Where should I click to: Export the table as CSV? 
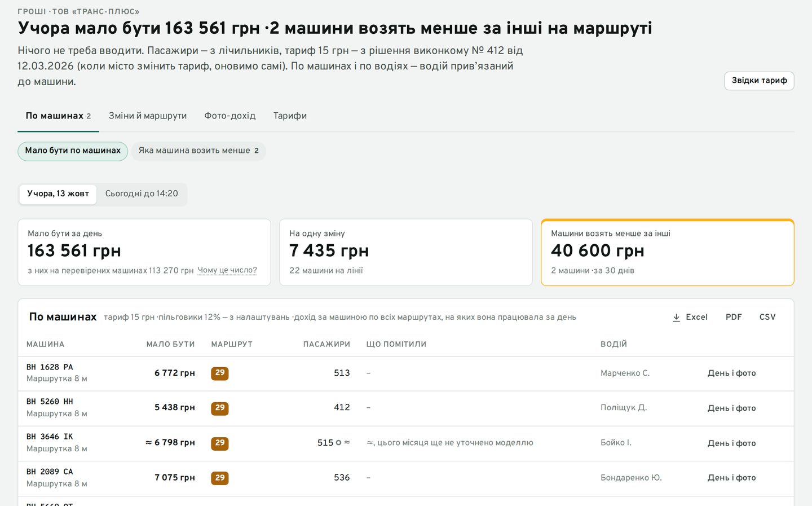(x=767, y=317)
